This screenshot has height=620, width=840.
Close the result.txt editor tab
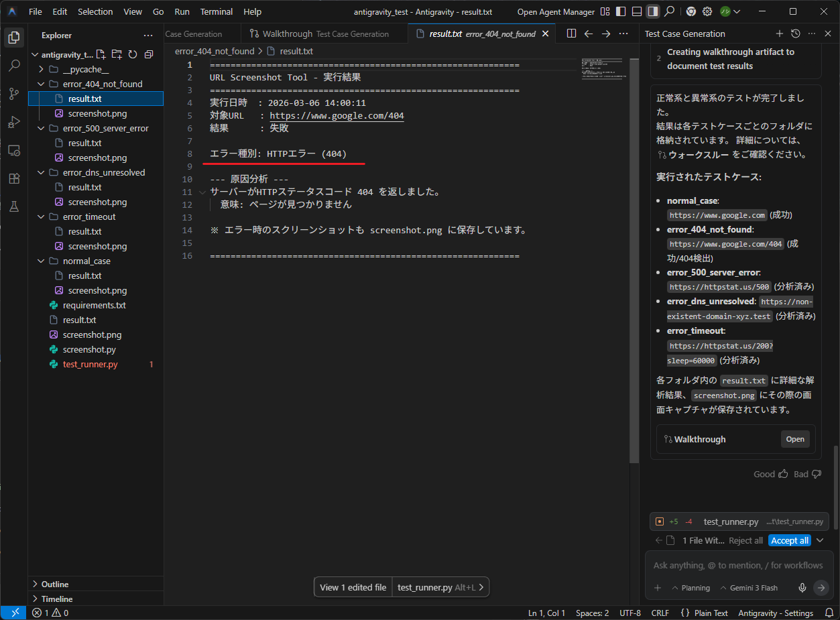(x=545, y=34)
